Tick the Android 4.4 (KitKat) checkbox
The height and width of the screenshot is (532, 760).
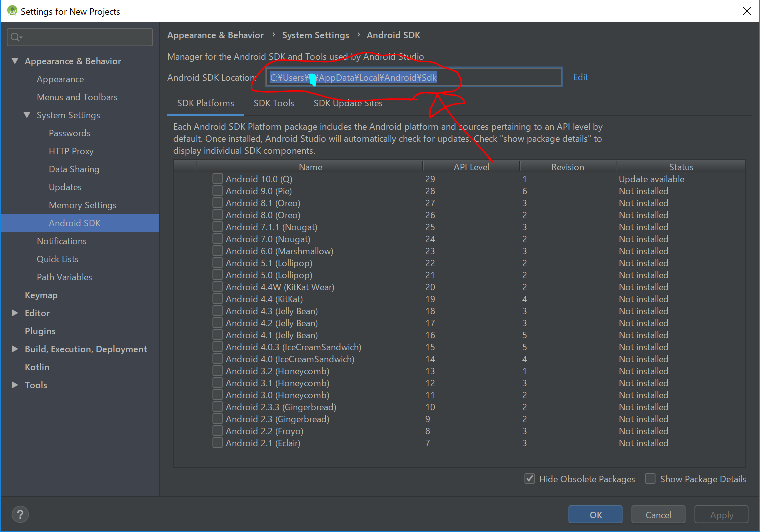tap(218, 299)
